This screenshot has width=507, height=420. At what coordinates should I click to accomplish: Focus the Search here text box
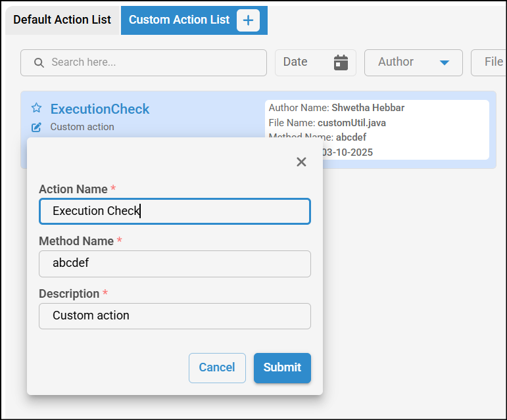tap(151, 62)
